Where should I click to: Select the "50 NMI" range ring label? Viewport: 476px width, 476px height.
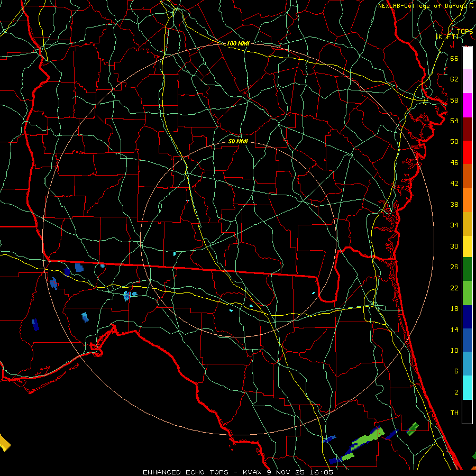coord(238,142)
